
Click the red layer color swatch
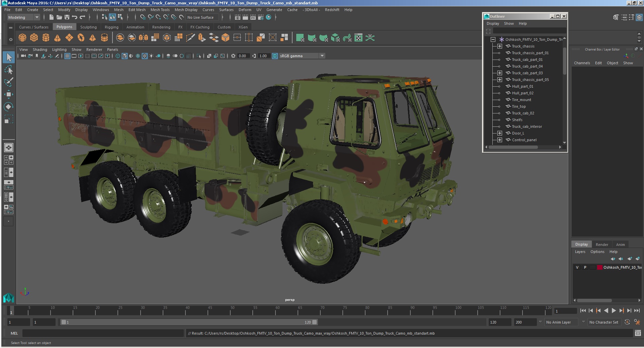coord(600,267)
